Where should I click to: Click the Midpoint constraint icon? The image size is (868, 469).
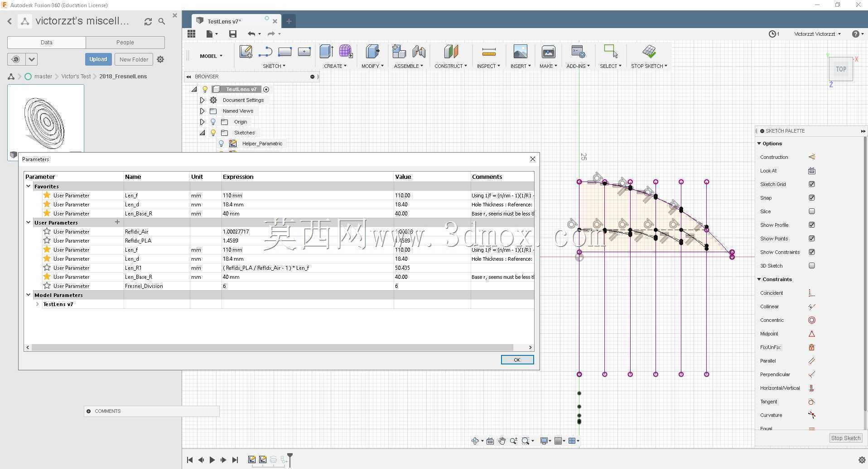(812, 334)
